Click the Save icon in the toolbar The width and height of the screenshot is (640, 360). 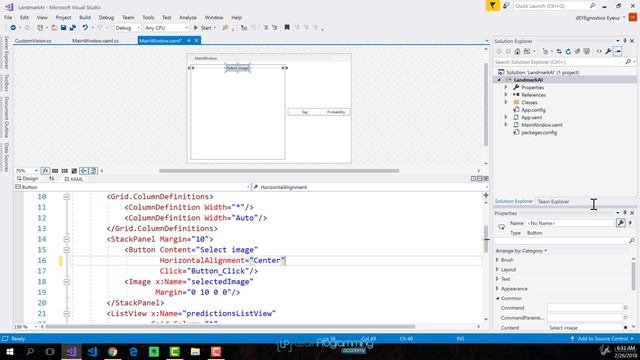click(63, 28)
